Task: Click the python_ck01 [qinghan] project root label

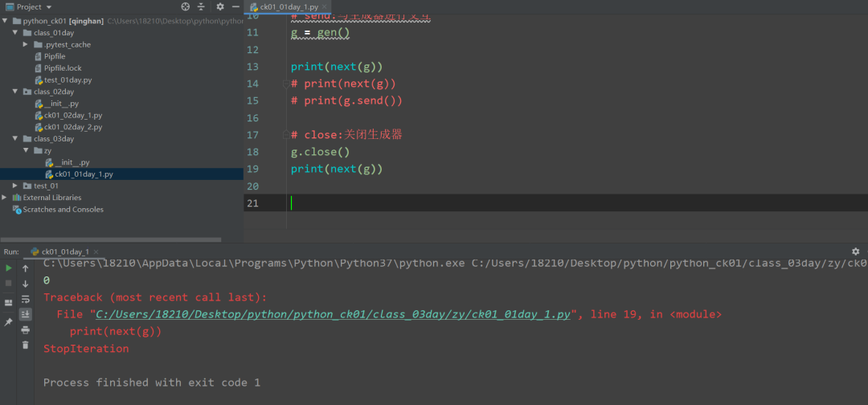Action: click(63, 21)
